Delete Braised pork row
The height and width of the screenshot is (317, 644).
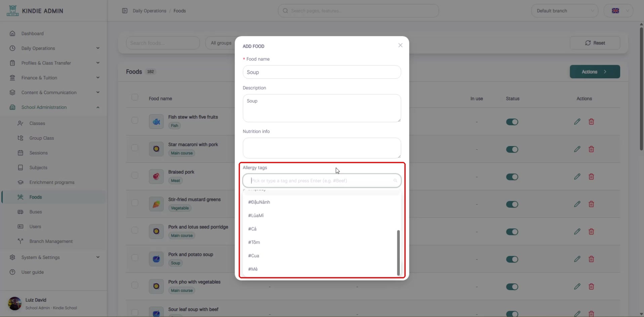tap(591, 177)
